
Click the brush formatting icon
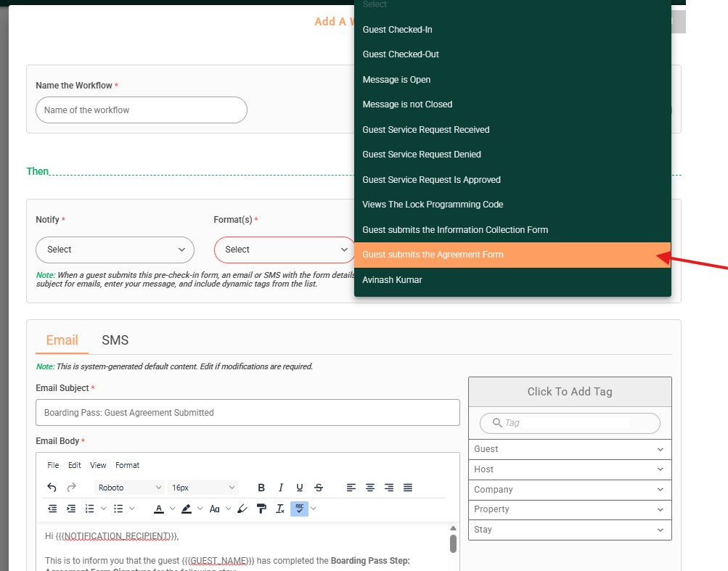pyautogui.click(x=242, y=509)
